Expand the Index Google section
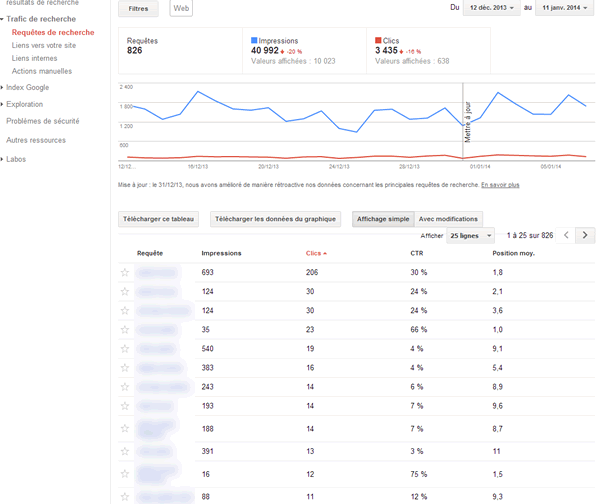The width and height of the screenshot is (600, 504). 2,88
